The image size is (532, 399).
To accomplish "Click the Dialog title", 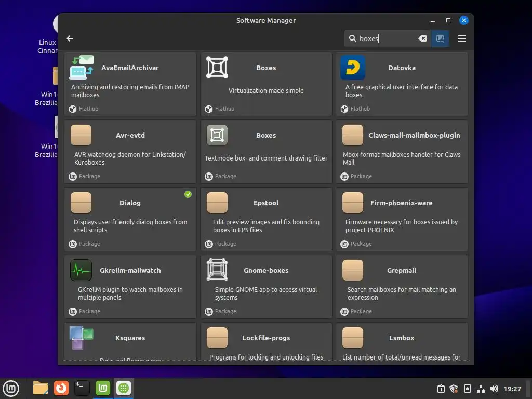I will (x=130, y=203).
